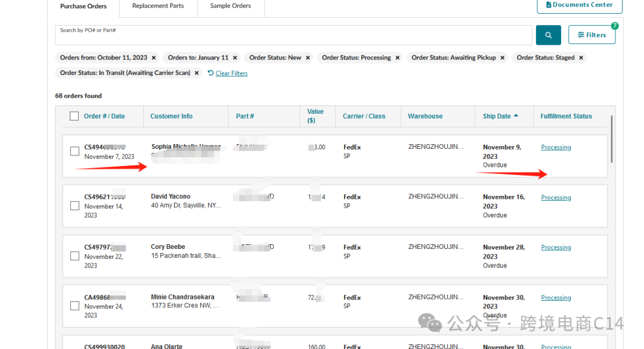Remove the 'Order Status: Staged' filter chip
The height and width of the screenshot is (349, 644).
[581, 58]
